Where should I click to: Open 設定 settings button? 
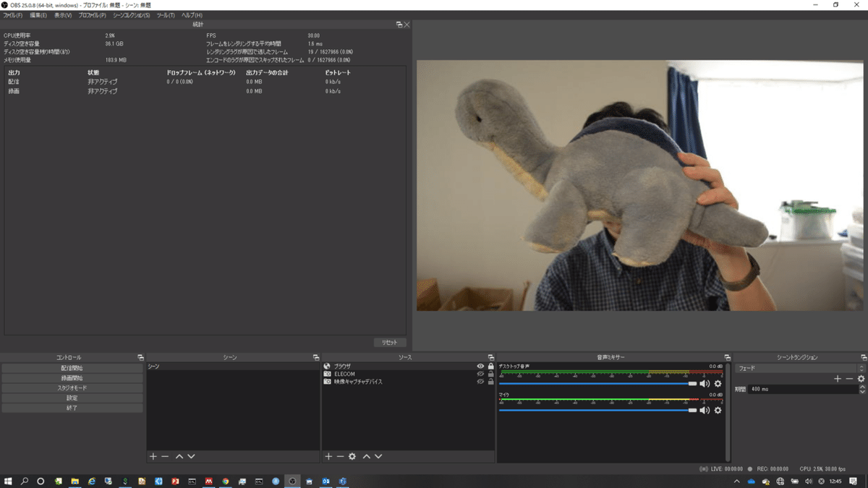pyautogui.click(x=72, y=398)
